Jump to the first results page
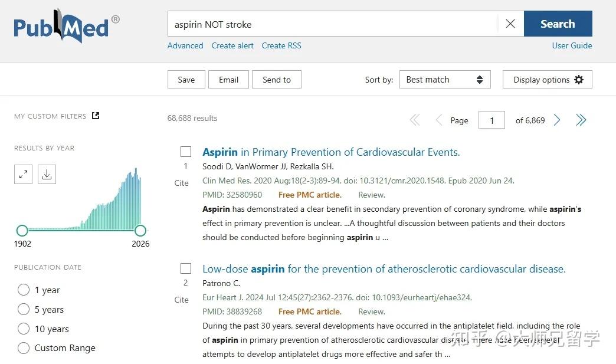 click(415, 120)
